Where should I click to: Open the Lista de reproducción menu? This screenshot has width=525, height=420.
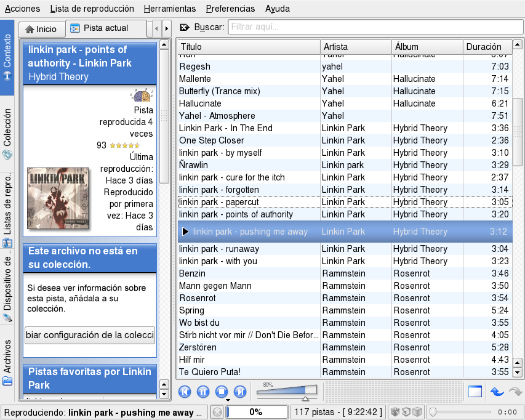[92, 9]
